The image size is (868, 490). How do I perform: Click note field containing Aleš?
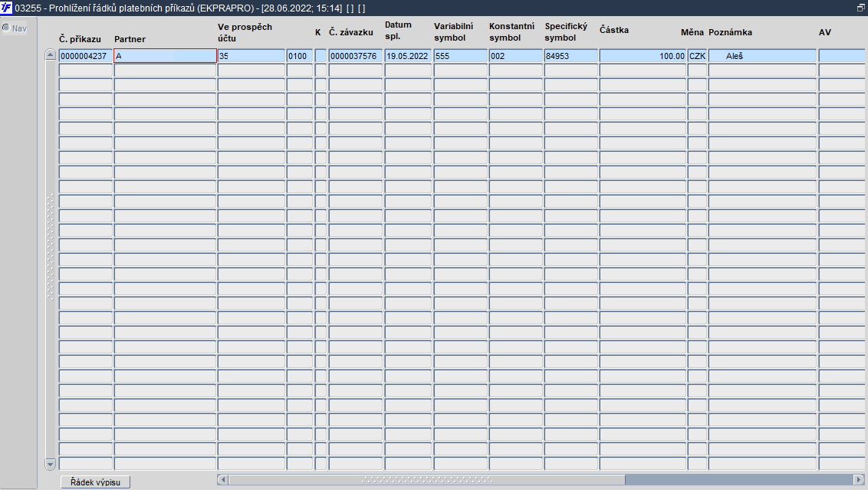763,56
